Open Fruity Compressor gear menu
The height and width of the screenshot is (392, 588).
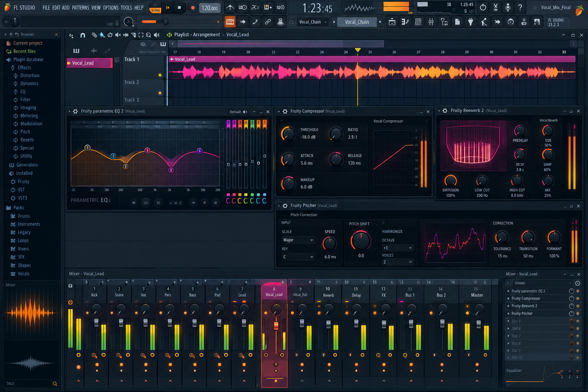(x=285, y=111)
